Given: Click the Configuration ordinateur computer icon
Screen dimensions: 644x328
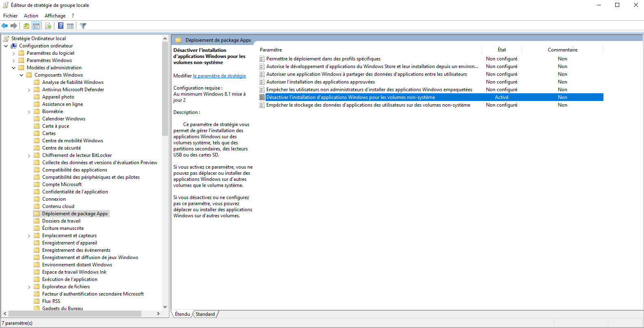Looking at the screenshot, I should tap(14, 46).
